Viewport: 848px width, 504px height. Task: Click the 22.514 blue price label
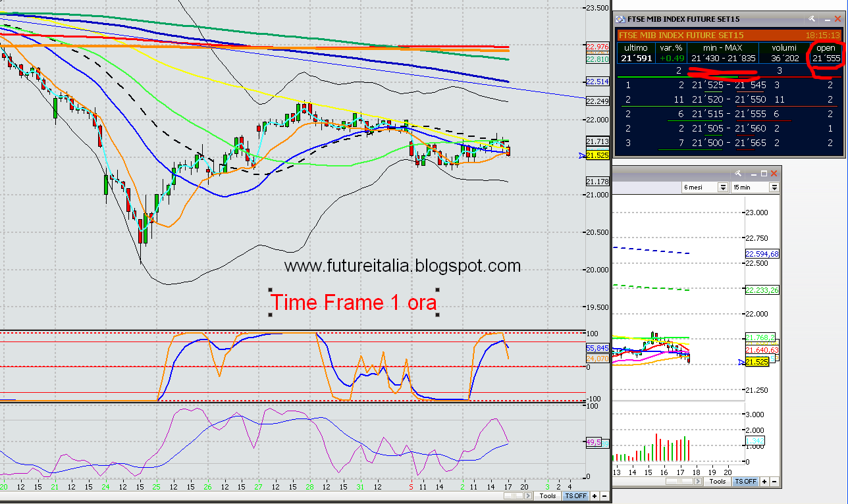(597, 82)
